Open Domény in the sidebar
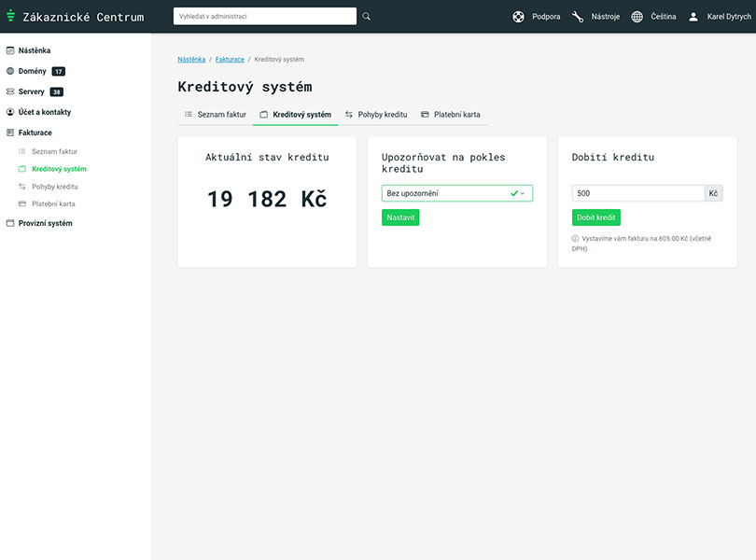The height and width of the screenshot is (560, 756). [x=33, y=71]
